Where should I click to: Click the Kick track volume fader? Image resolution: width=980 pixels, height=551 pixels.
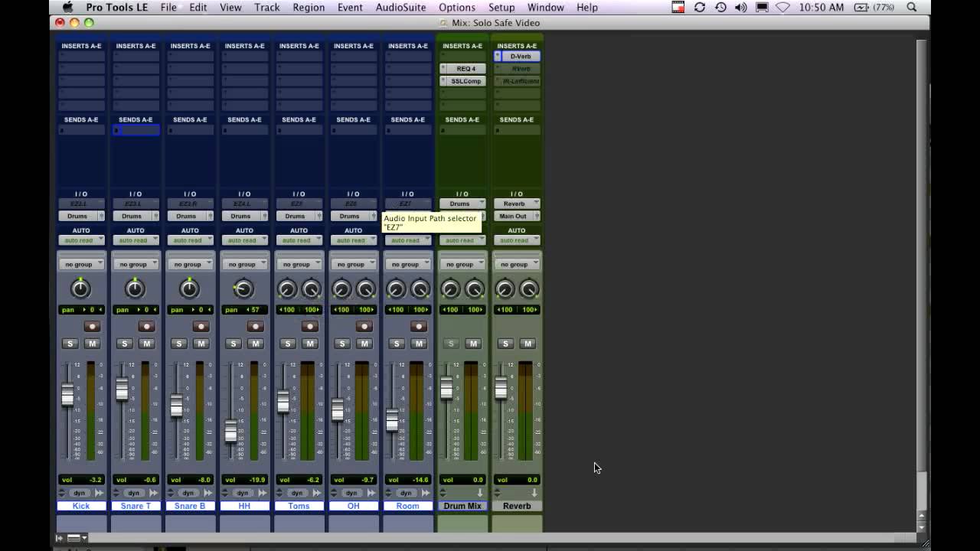[x=67, y=395]
